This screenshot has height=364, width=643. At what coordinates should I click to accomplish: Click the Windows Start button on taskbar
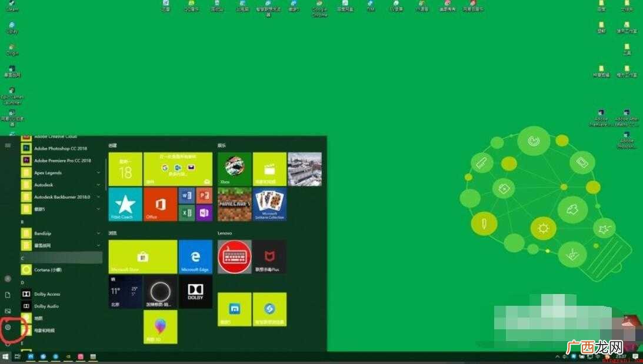(5, 356)
